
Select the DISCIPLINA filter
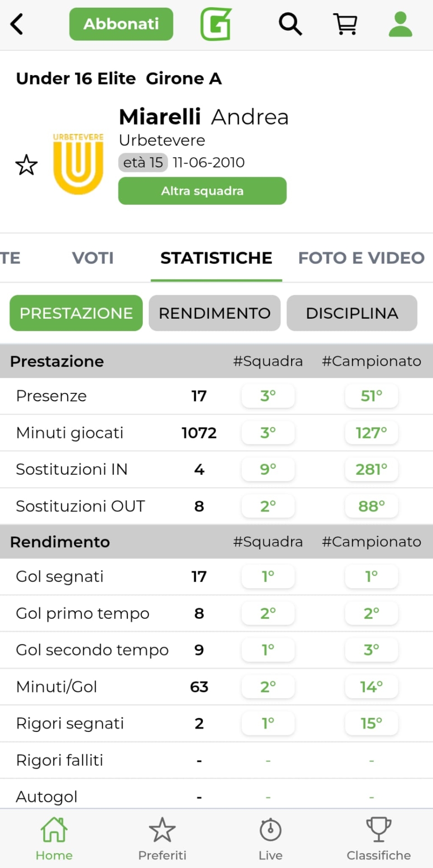(352, 313)
